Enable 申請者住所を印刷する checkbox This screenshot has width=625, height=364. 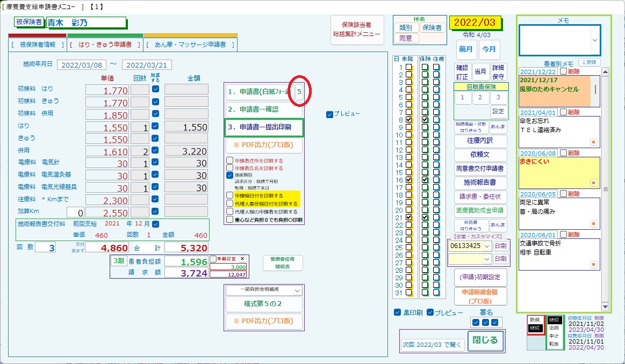click(229, 161)
